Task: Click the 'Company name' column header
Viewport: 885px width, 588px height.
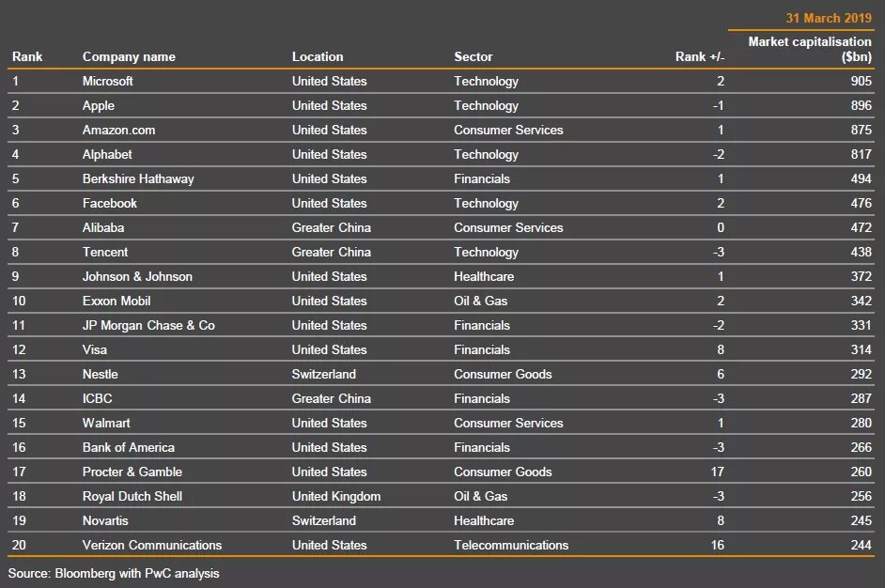Action: tap(129, 56)
